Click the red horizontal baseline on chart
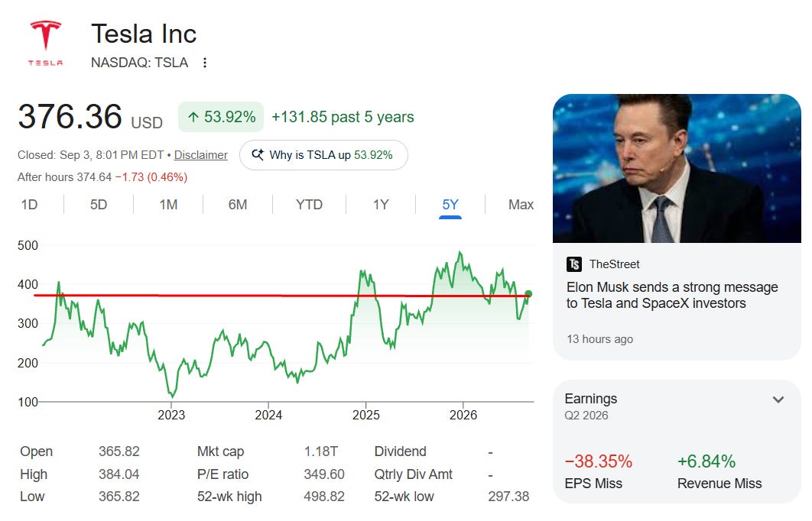812x521 pixels. [x=282, y=296]
